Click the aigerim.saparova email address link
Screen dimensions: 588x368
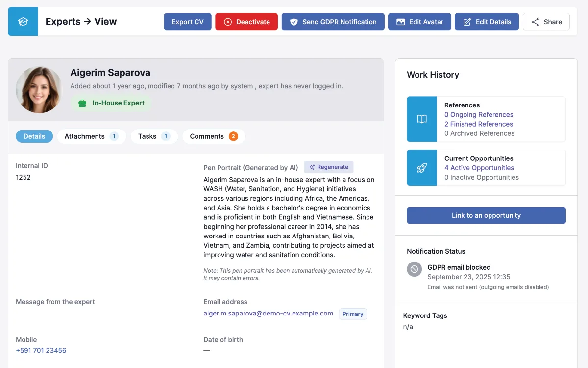click(x=269, y=313)
